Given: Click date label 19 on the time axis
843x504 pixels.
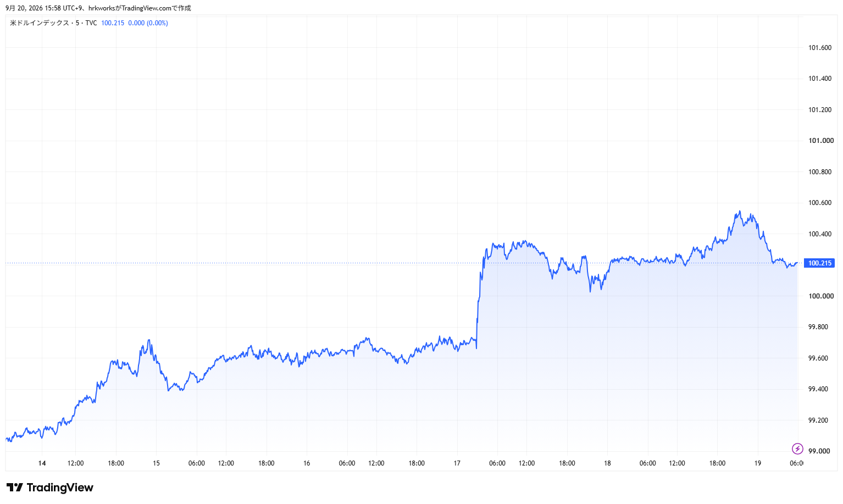Looking at the screenshot, I should [x=757, y=463].
